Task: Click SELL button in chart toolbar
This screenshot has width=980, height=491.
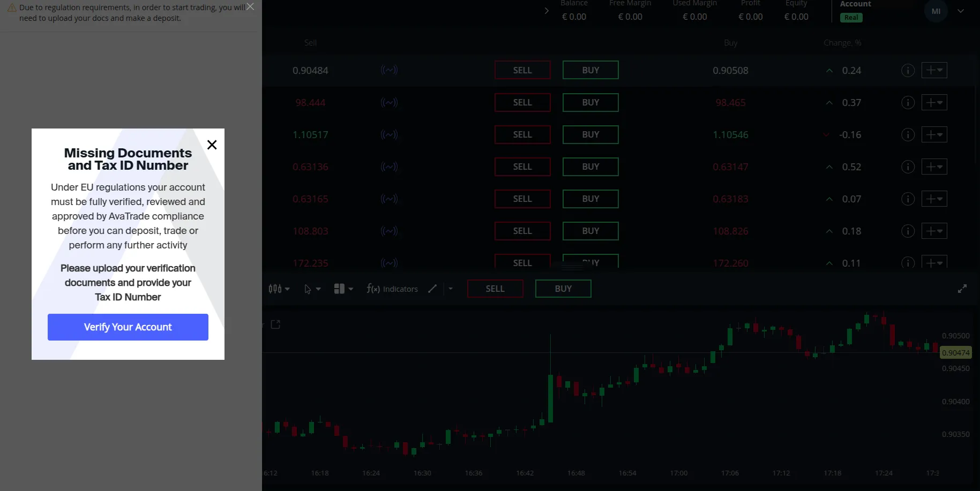Action: point(495,289)
